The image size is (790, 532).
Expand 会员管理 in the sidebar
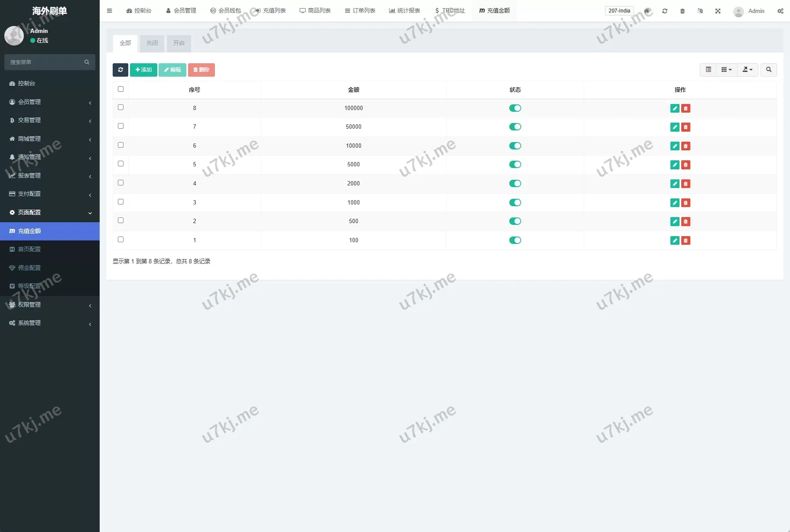click(x=50, y=102)
